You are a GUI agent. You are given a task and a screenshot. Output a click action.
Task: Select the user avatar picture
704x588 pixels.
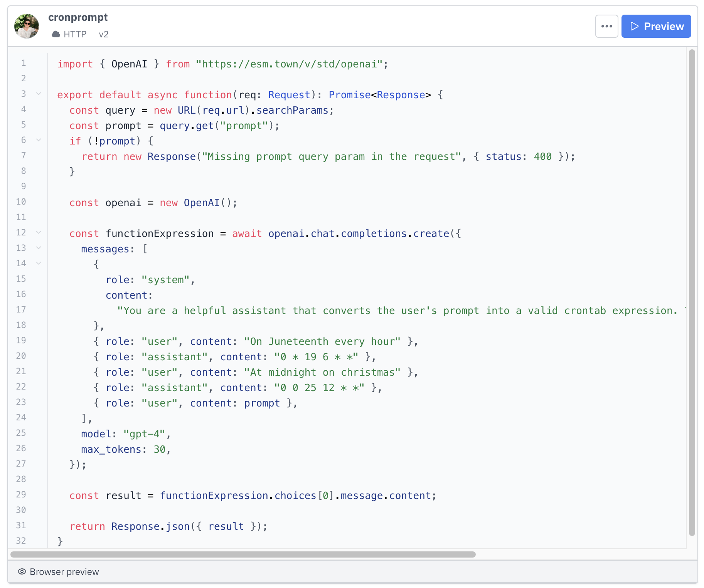[26, 26]
